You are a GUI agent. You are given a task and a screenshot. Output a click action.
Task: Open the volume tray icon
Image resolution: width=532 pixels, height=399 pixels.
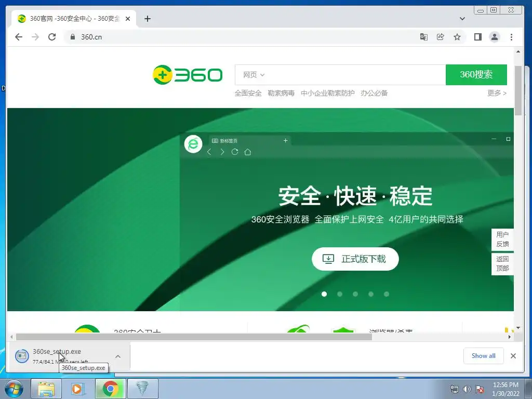[x=467, y=389]
